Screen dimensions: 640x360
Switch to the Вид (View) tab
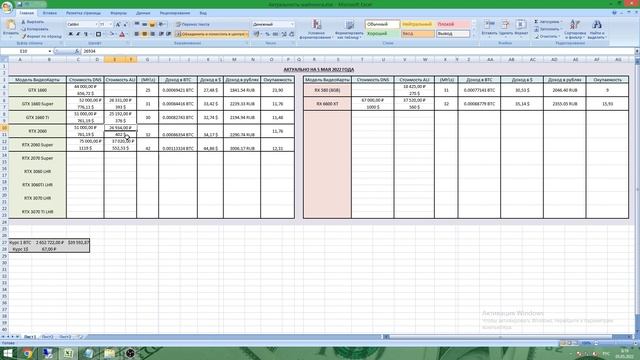click(x=203, y=13)
